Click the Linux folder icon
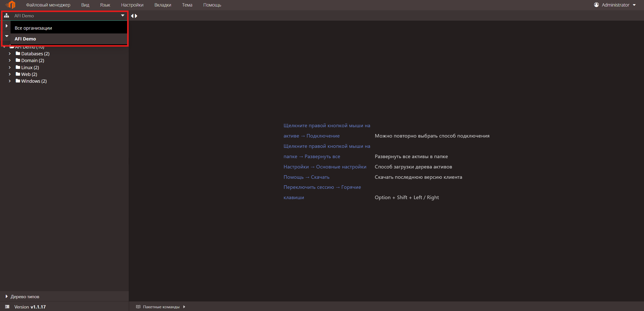 tap(18, 67)
